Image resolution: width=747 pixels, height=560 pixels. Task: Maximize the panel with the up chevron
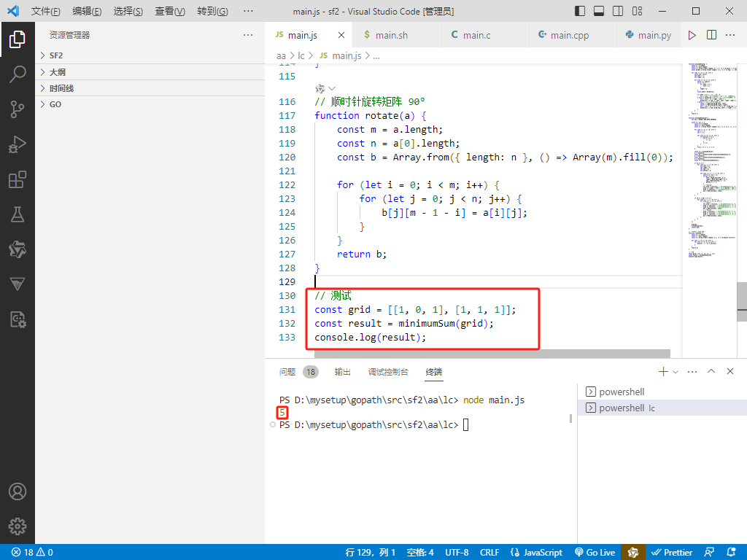coord(711,371)
